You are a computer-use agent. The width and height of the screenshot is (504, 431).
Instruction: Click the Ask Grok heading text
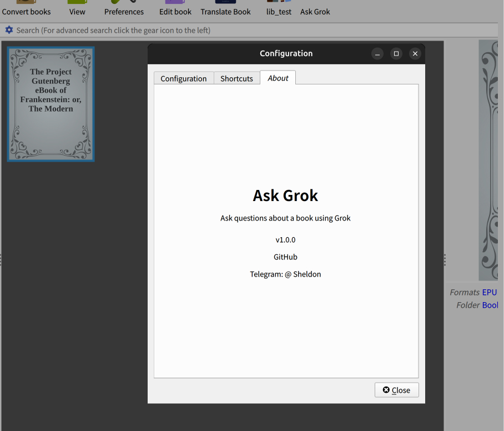285,196
